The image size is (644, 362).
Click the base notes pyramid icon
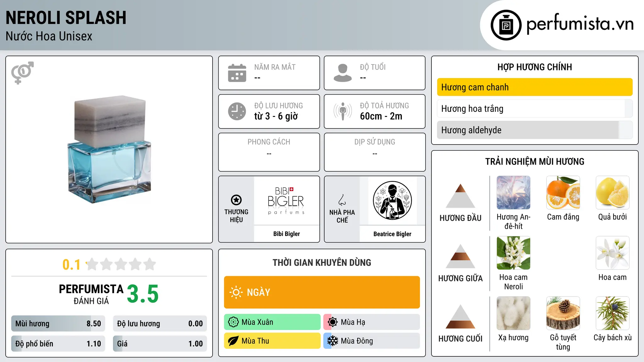click(x=460, y=316)
